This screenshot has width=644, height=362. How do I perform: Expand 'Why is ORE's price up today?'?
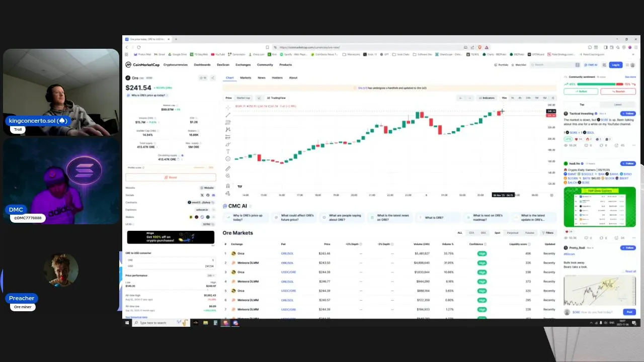[x=148, y=95]
